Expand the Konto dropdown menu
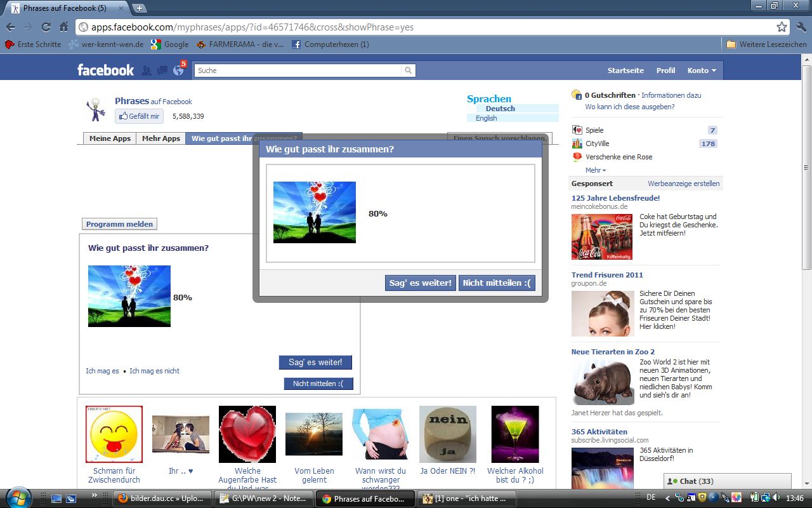This screenshot has width=812, height=508. (702, 70)
